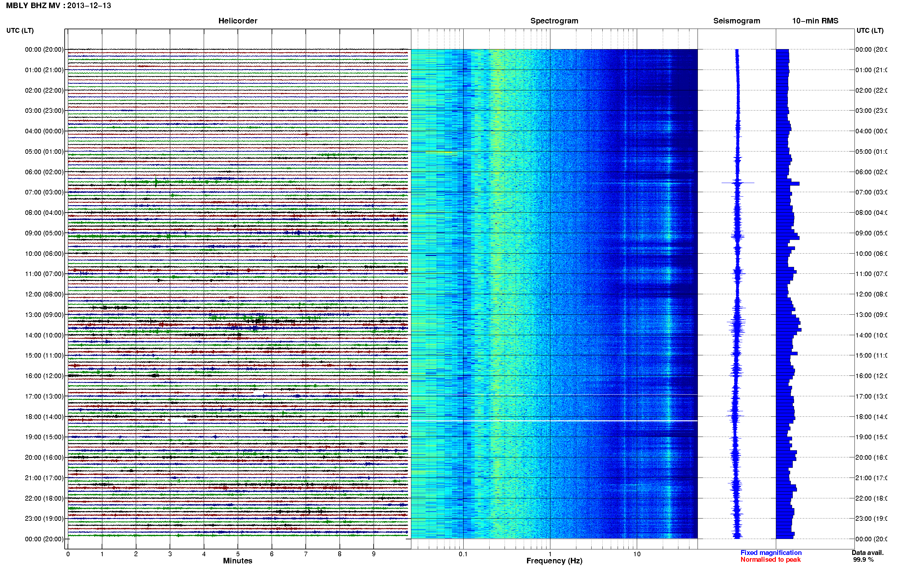Click left time label 07:00 (03:00)
Screen dimensions: 924x578
click(x=44, y=192)
